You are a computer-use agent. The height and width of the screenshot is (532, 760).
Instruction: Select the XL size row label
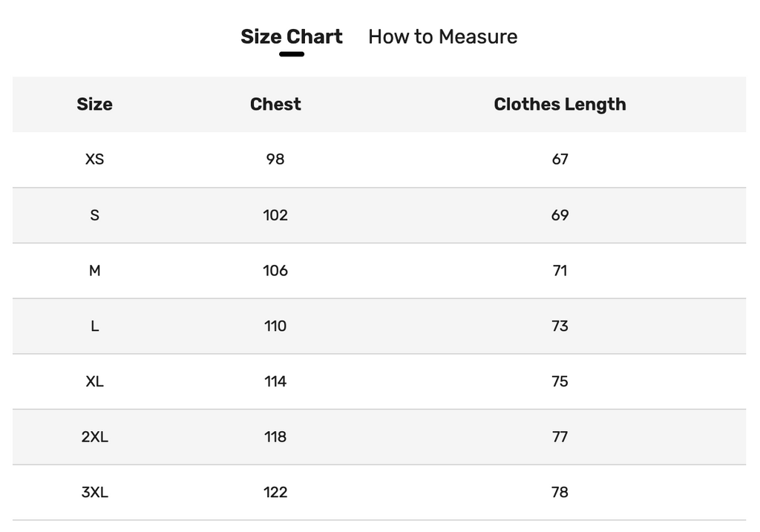click(94, 381)
